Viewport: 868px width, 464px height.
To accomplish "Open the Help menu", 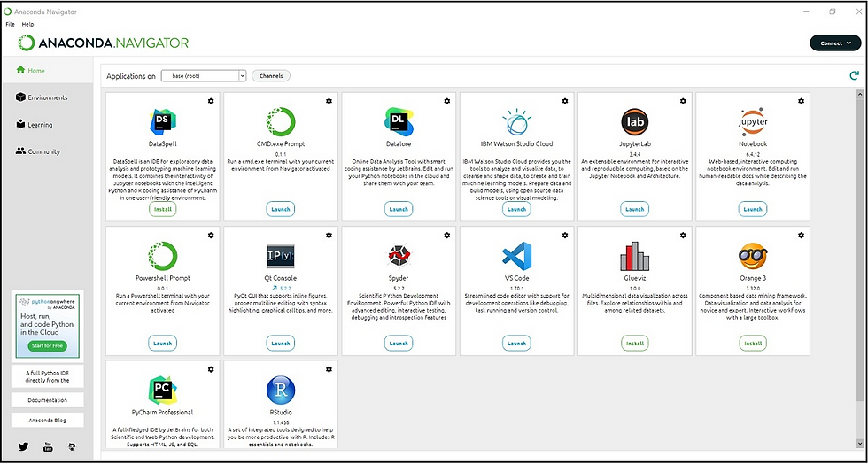I will click(27, 25).
